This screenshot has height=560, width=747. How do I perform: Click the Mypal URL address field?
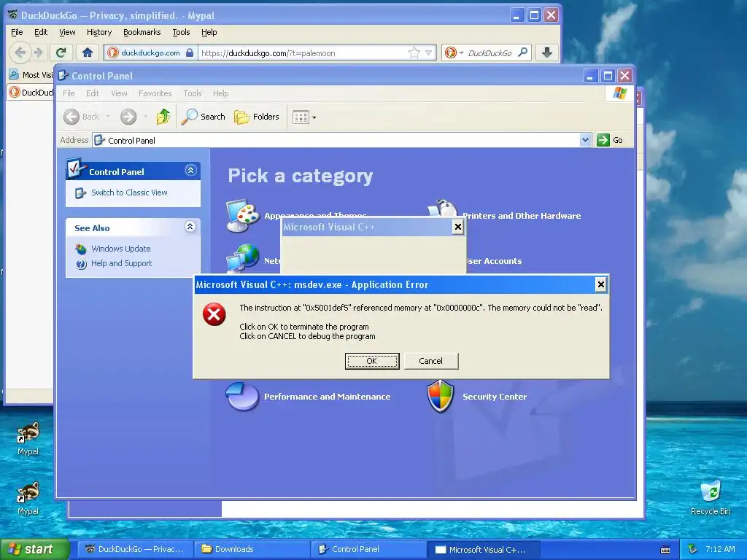(303, 52)
